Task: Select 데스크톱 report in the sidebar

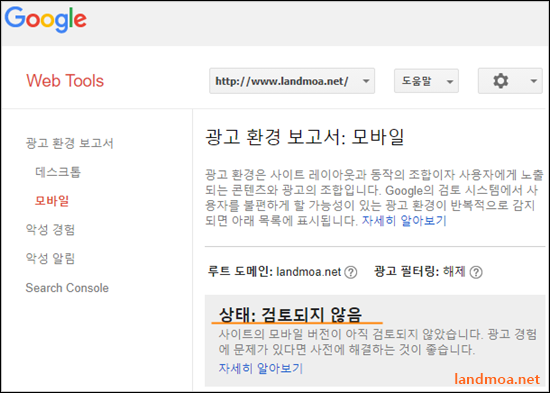Action: click(x=58, y=172)
